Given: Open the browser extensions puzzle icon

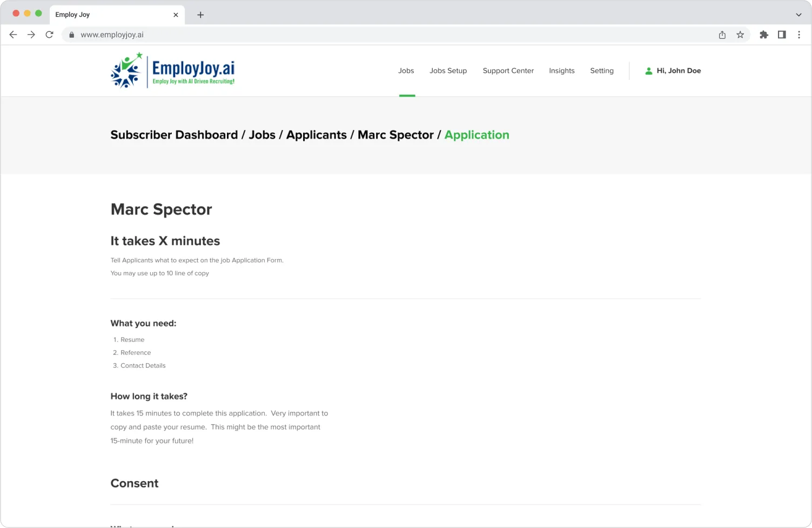Looking at the screenshot, I should click(x=763, y=35).
